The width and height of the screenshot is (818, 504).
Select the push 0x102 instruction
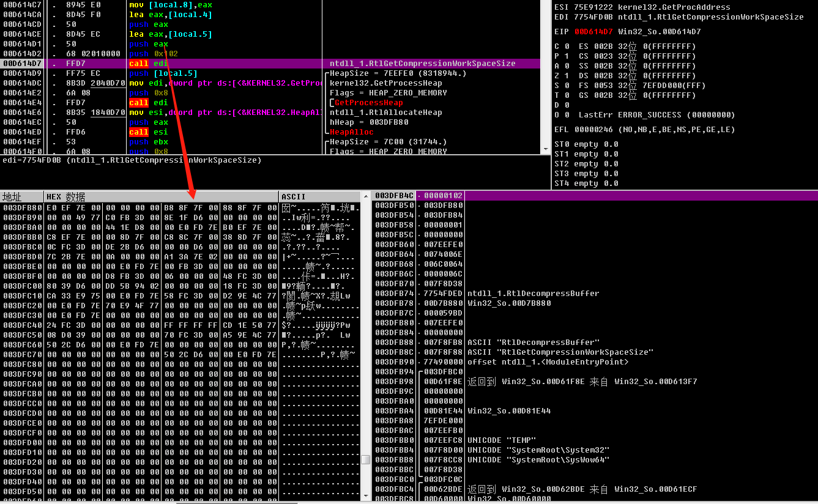[x=154, y=54]
